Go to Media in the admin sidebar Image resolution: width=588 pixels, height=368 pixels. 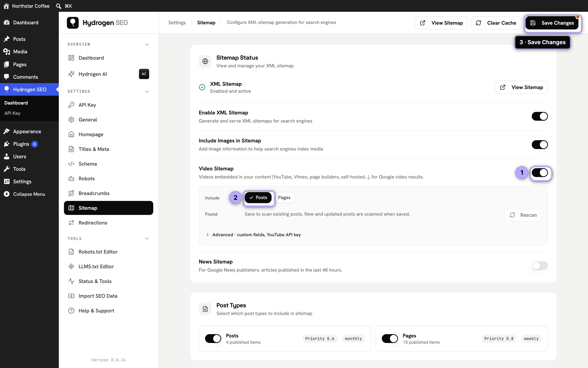[x=29, y=52]
